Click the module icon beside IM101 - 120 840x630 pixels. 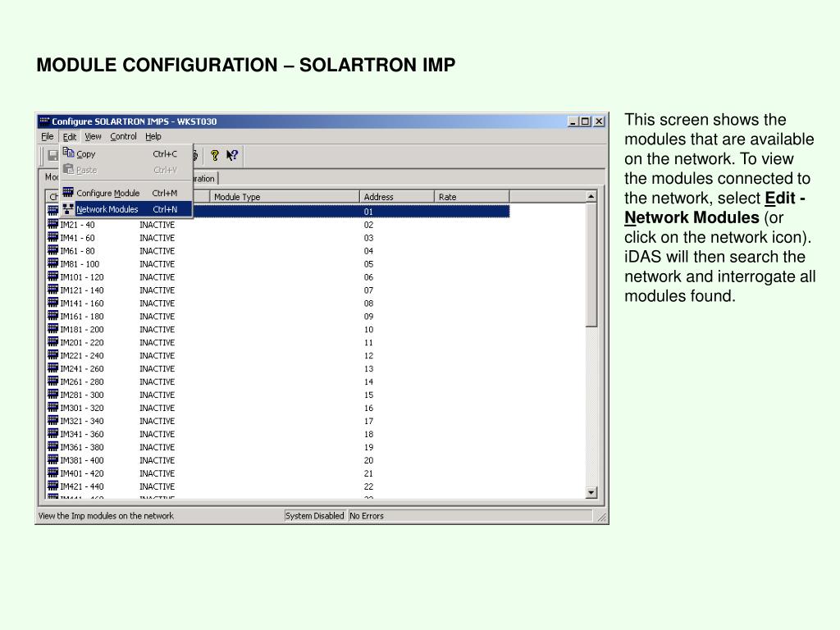(52, 276)
